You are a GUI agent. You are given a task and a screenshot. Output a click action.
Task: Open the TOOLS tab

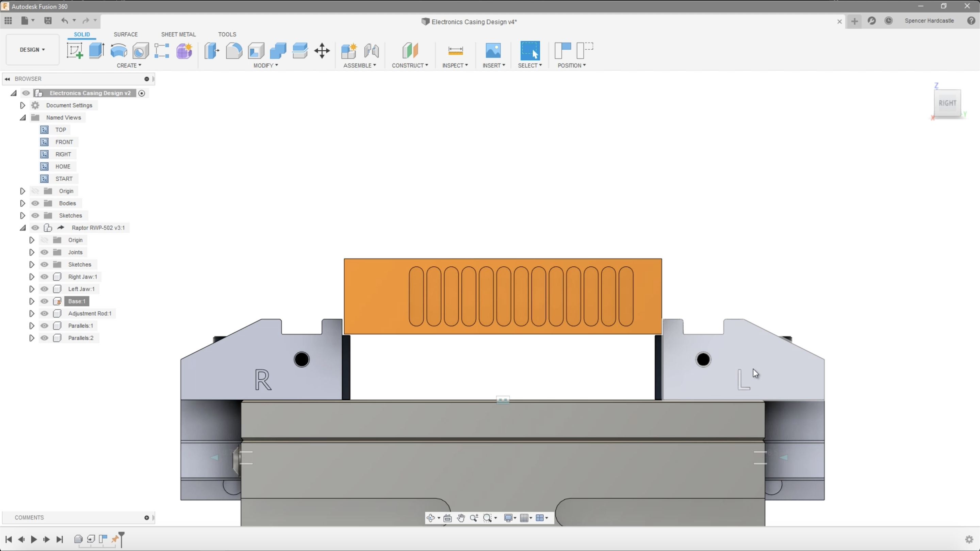coord(227,34)
